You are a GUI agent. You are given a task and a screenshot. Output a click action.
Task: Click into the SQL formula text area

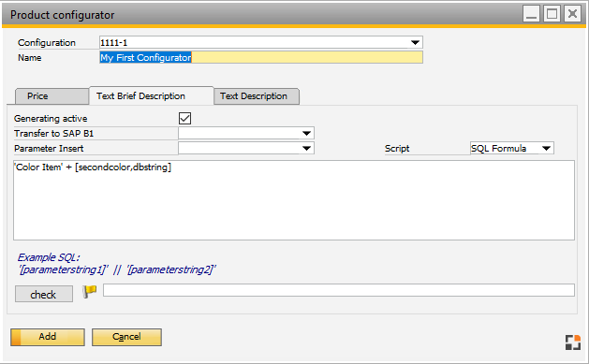[x=294, y=200]
